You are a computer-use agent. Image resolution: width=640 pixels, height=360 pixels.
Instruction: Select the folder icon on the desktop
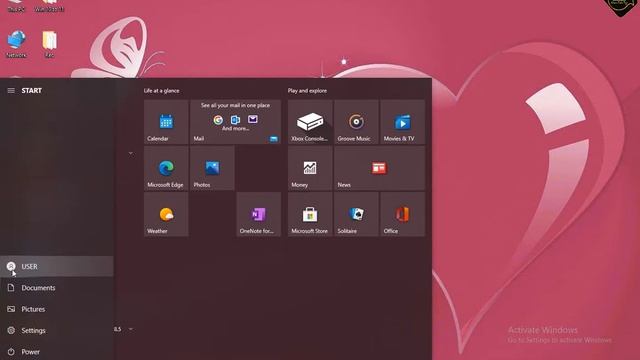49,44
